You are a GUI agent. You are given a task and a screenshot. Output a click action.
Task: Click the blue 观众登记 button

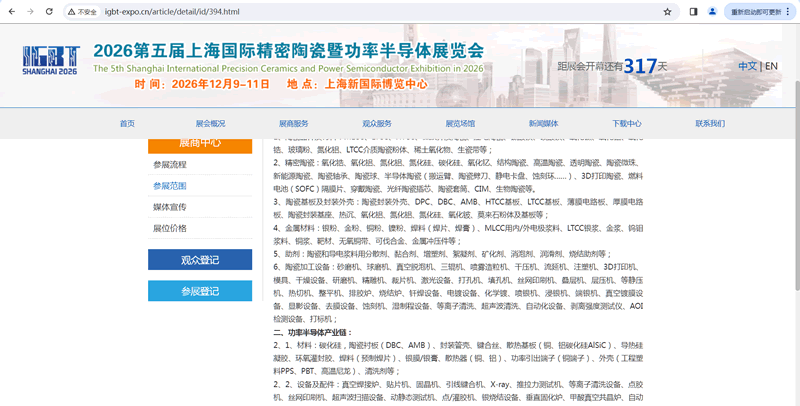[200, 260]
